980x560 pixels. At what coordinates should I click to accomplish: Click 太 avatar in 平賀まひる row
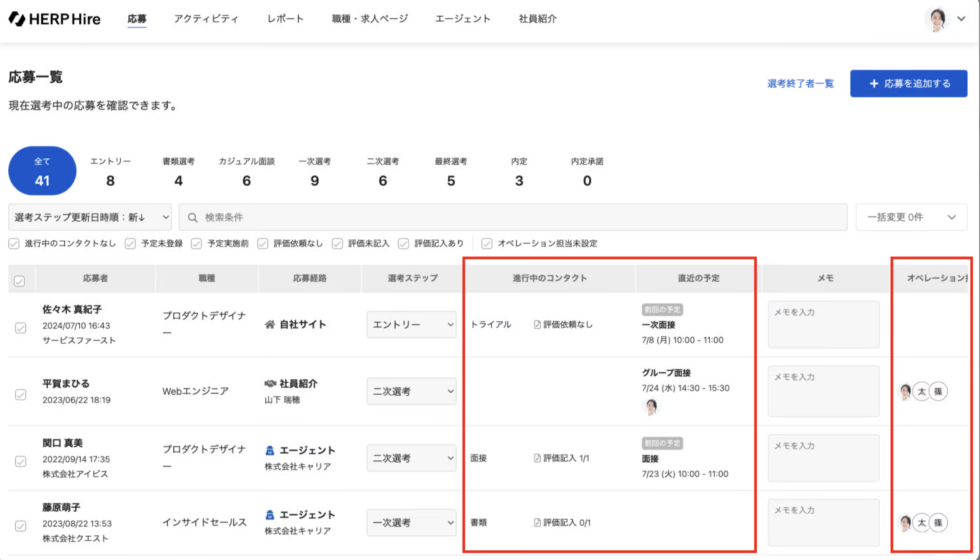922,391
